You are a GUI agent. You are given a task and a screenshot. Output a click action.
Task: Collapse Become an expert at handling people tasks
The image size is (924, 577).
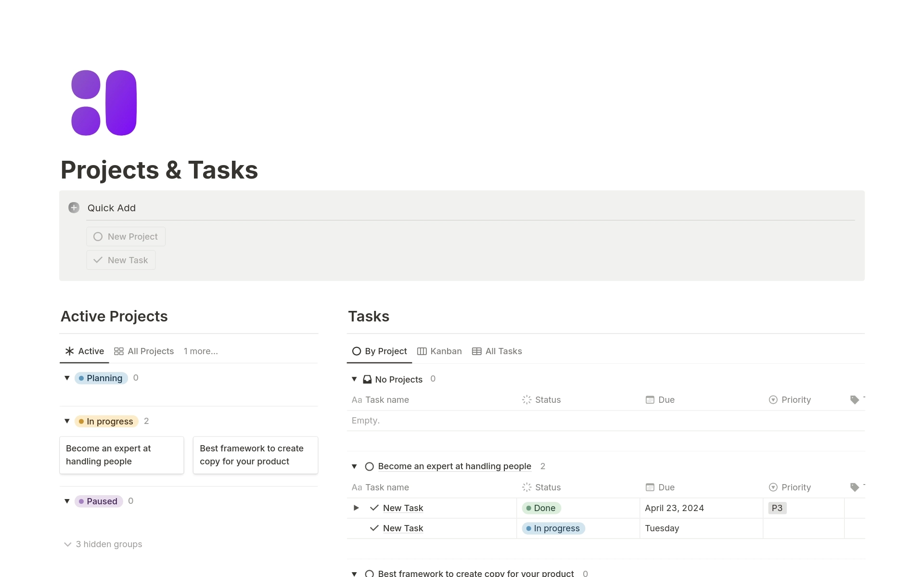click(354, 466)
